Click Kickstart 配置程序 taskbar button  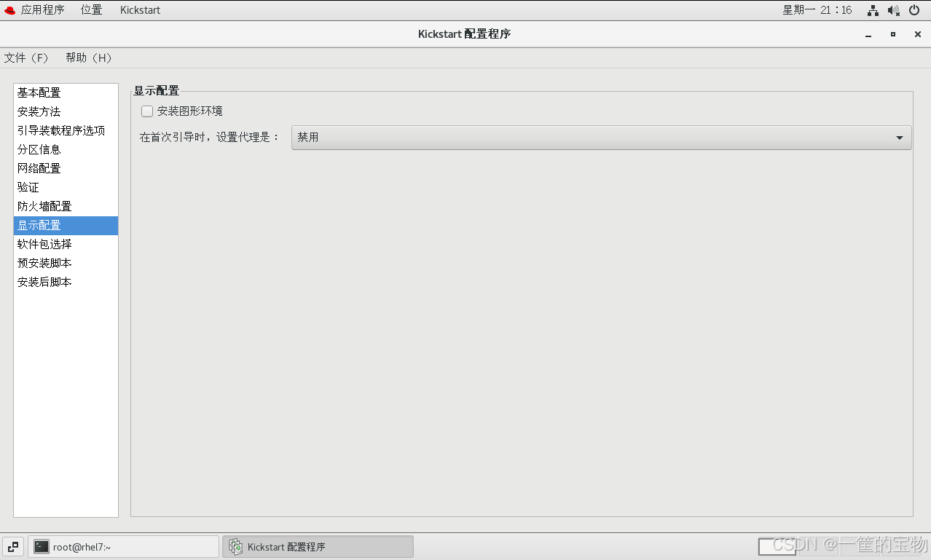click(318, 546)
